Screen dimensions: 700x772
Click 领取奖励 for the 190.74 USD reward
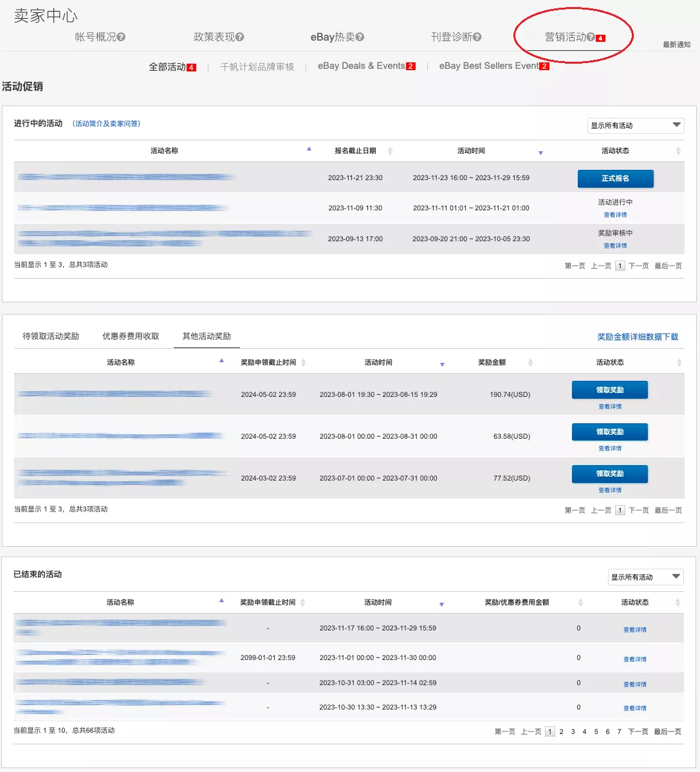[609, 390]
